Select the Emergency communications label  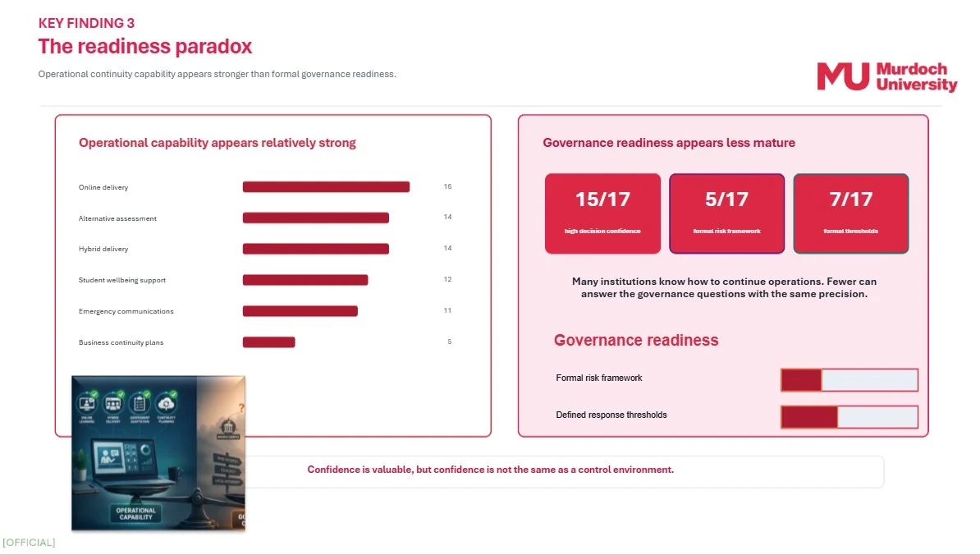[x=126, y=311]
